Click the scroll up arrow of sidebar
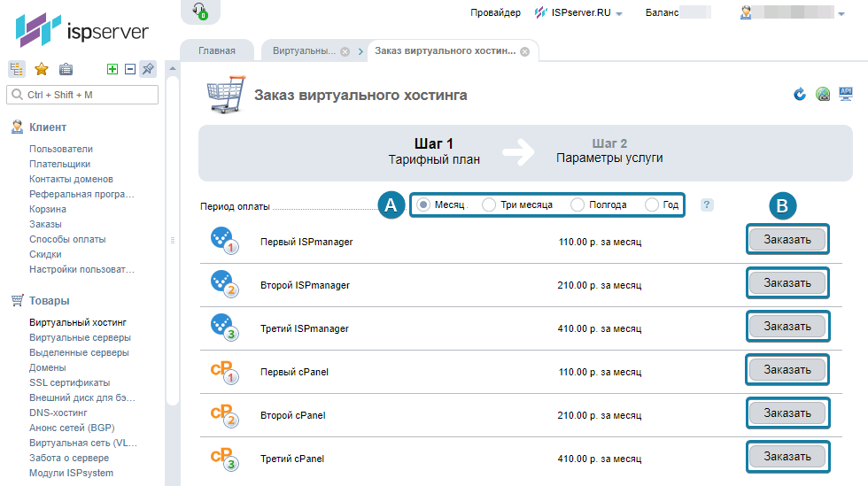Image resolution: width=868 pixels, height=486 pixels. point(173,69)
